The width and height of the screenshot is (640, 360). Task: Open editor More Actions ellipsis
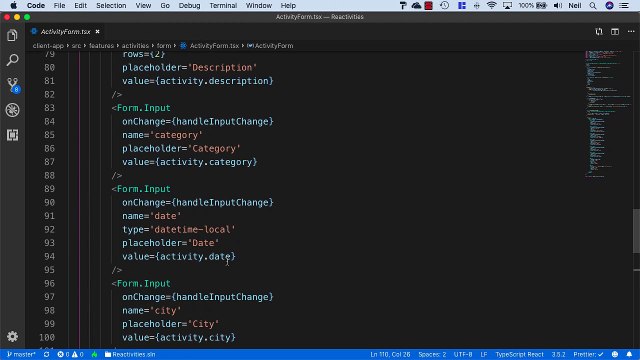pyautogui.click(x=631, y=31)
